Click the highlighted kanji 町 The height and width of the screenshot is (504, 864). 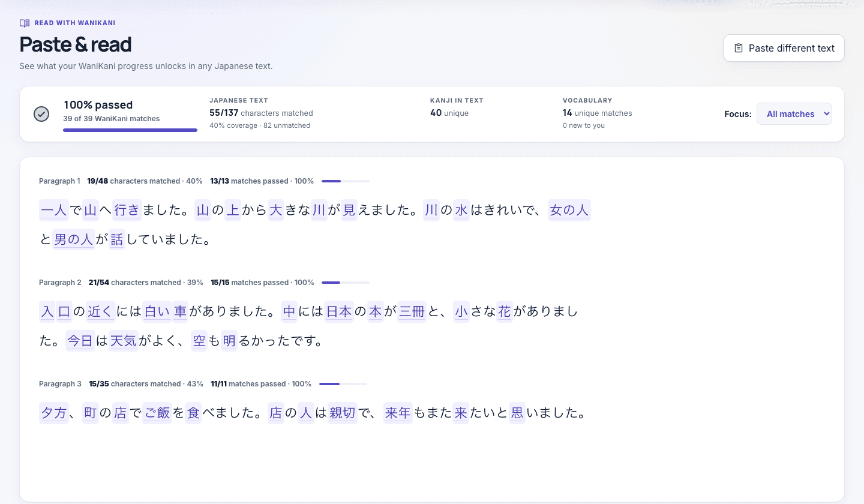[x=91, y=413]
